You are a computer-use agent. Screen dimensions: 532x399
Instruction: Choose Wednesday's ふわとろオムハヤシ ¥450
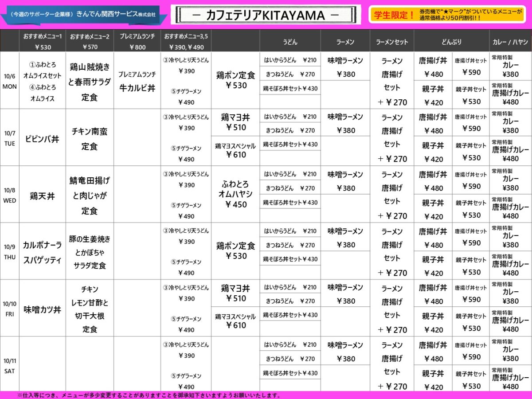pos(235,194)
